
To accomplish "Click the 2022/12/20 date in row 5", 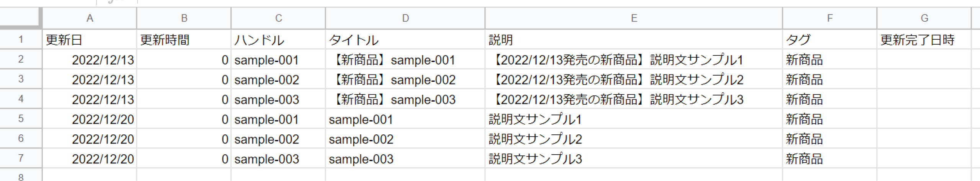I will coord(90,119).
